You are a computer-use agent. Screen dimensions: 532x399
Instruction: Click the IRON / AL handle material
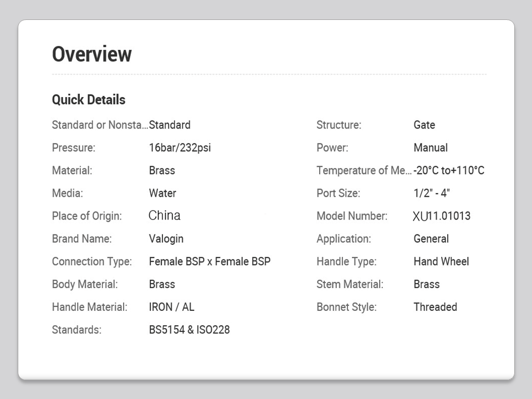point(172,307)
